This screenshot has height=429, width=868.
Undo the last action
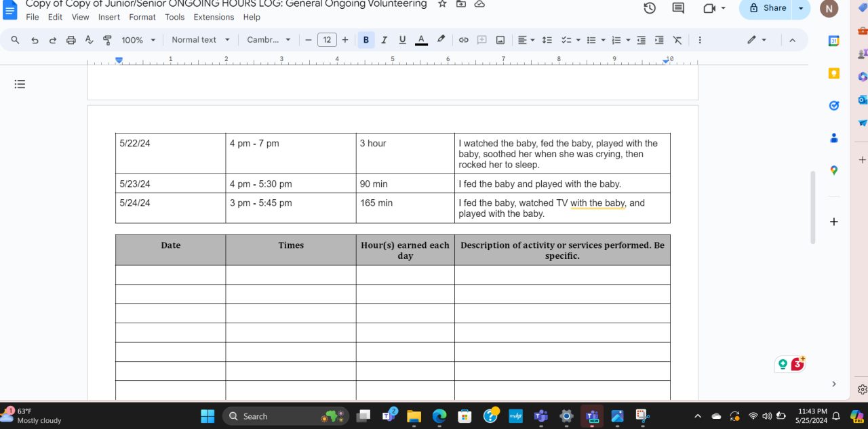point(35,40)
